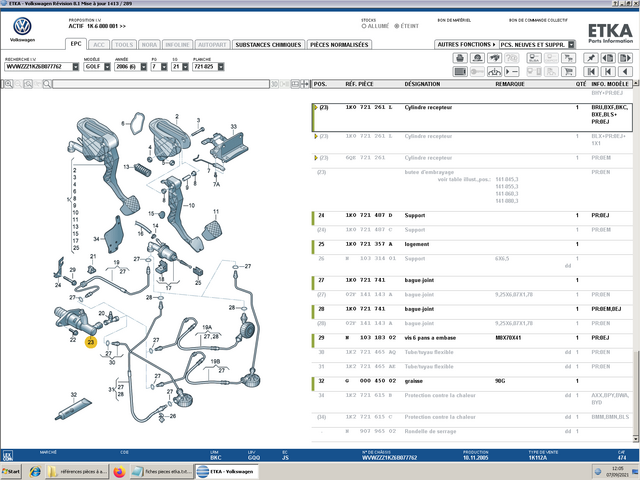Open Firefox from taskbar

120,471
